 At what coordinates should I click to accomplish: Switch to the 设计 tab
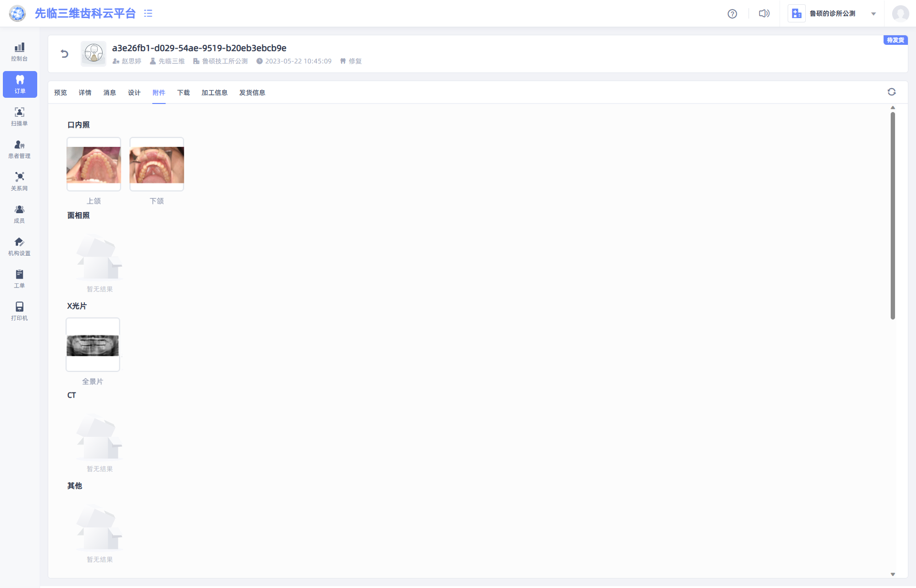tap(134, 93)
